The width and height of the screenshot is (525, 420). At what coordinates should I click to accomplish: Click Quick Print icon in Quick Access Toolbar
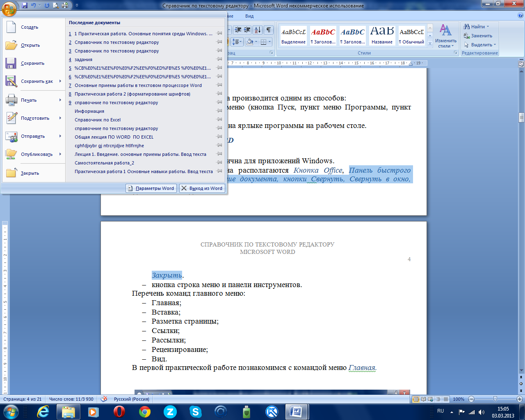(65, 6)
